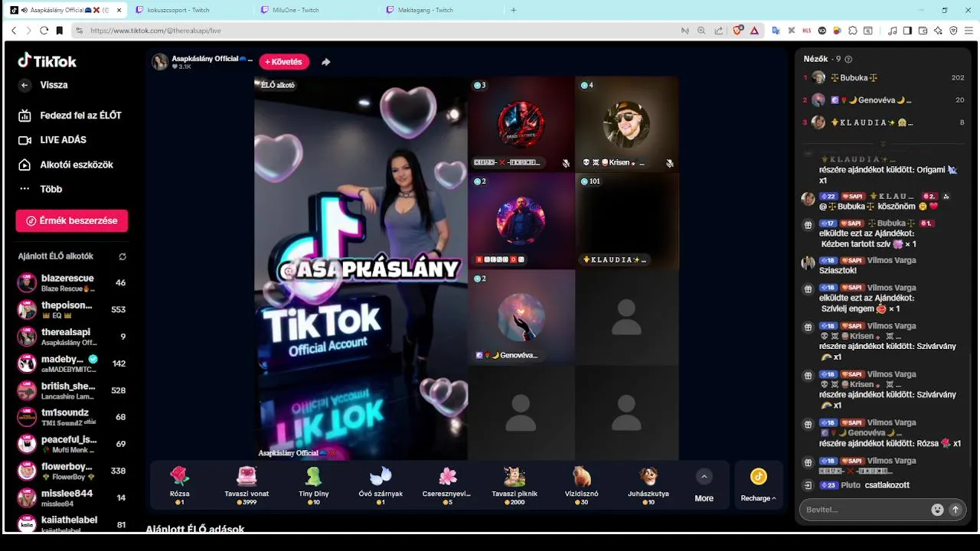Open the TikTok logo home link

tap(47, 60)
